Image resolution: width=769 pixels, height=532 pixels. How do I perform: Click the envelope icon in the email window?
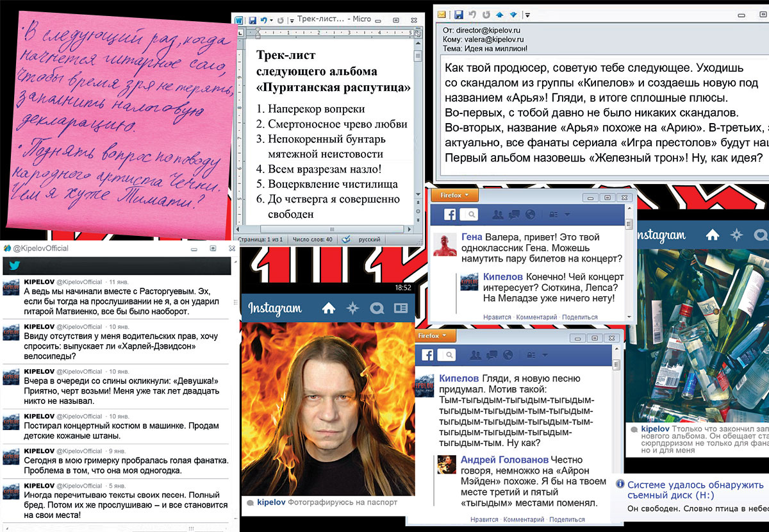pos(442,13)
